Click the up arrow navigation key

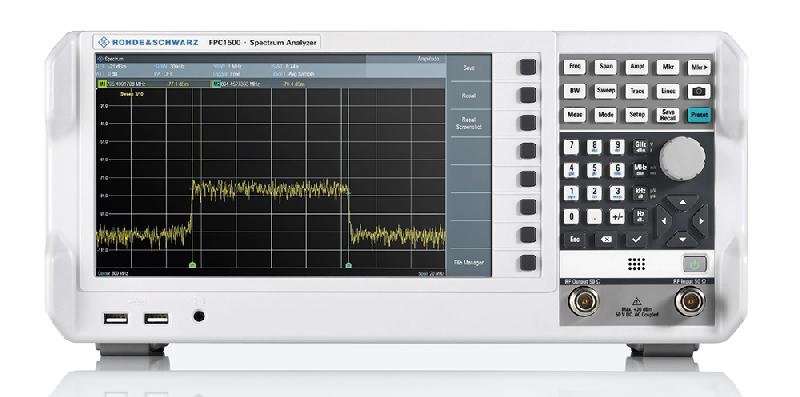coord(682,201)
